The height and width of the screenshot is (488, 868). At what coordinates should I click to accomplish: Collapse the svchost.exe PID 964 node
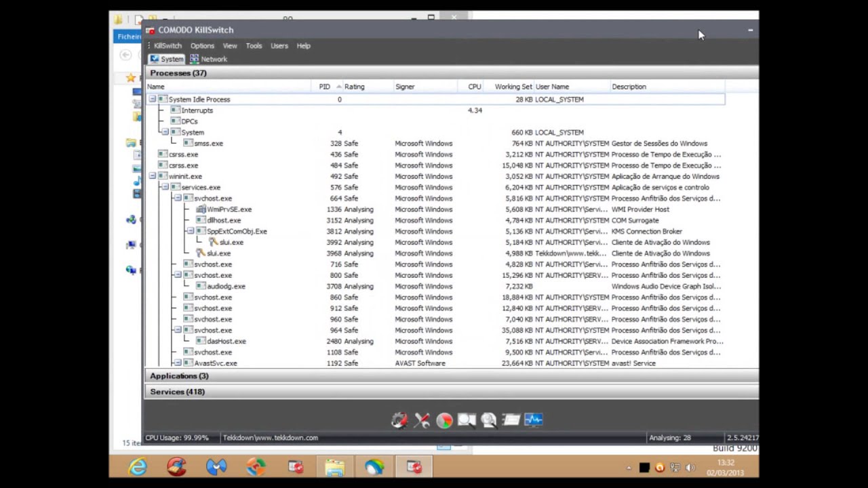(x=178, y=330)
